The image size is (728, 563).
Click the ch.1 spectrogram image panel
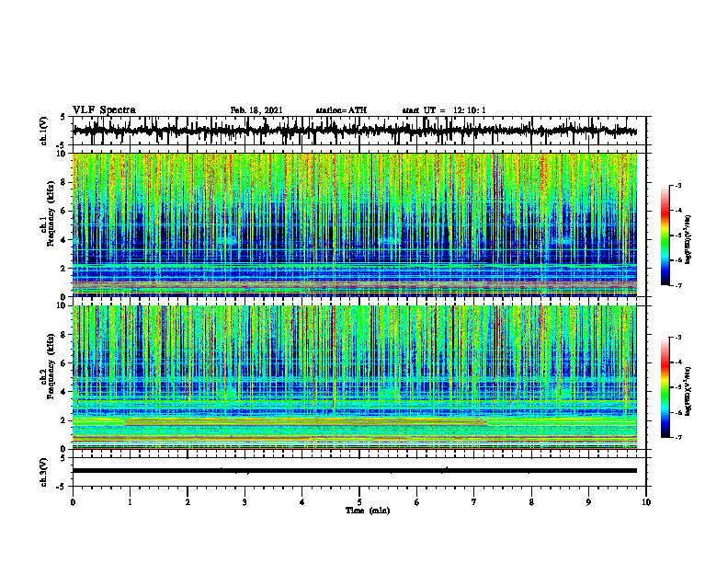coord(355,224)
